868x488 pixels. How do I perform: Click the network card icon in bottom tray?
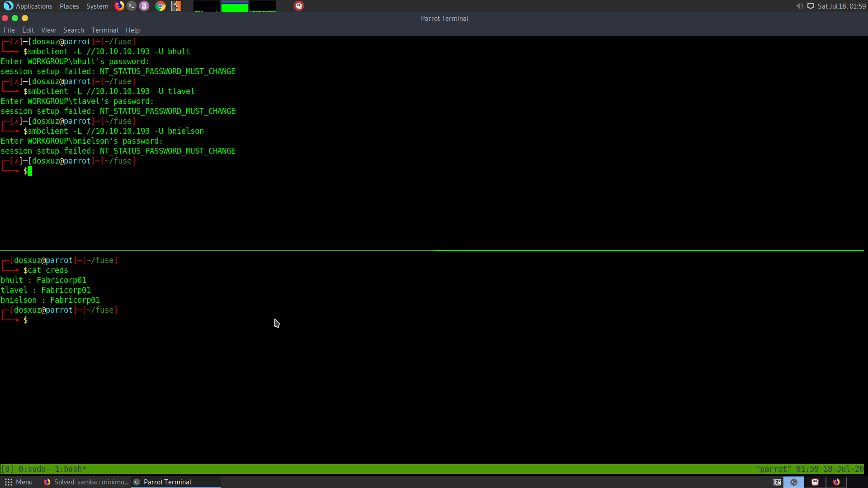(x=777, y=482)
